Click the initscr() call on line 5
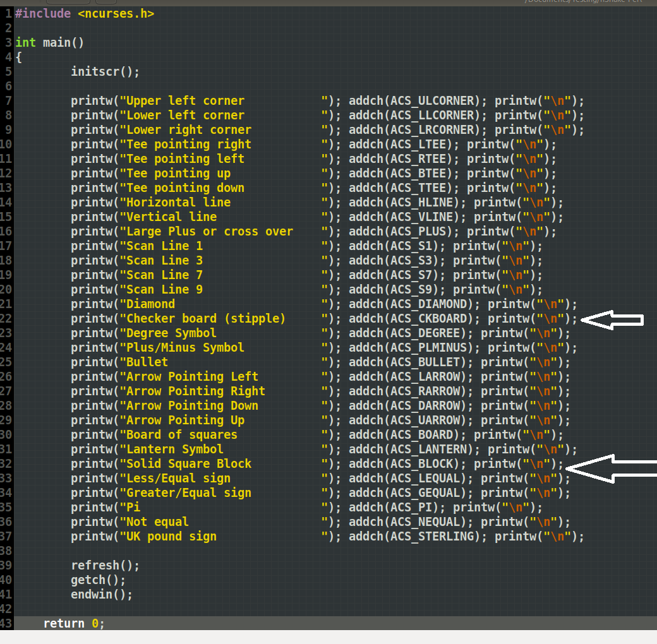Image resolution: width=657 pixels, height=644 pixels. point(105,71)
